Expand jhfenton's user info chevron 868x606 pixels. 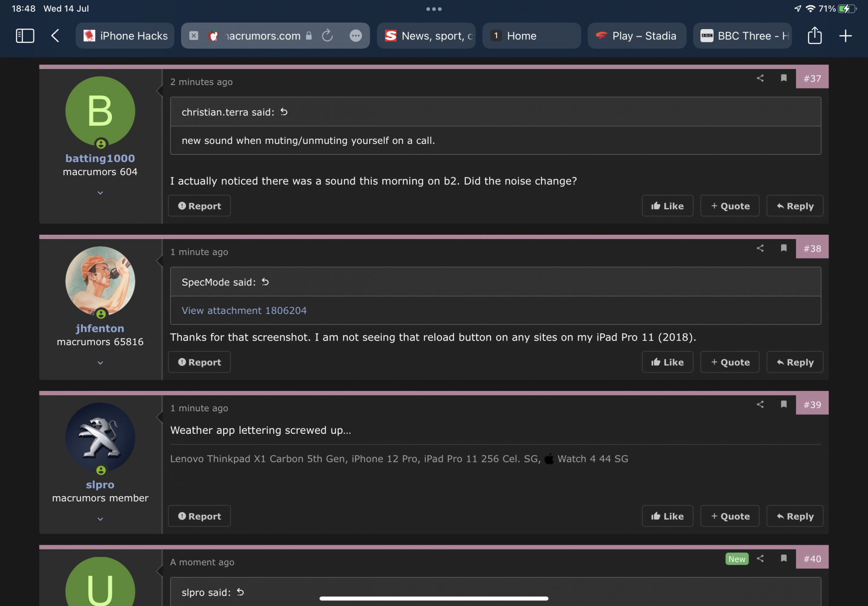coord(100,363)
